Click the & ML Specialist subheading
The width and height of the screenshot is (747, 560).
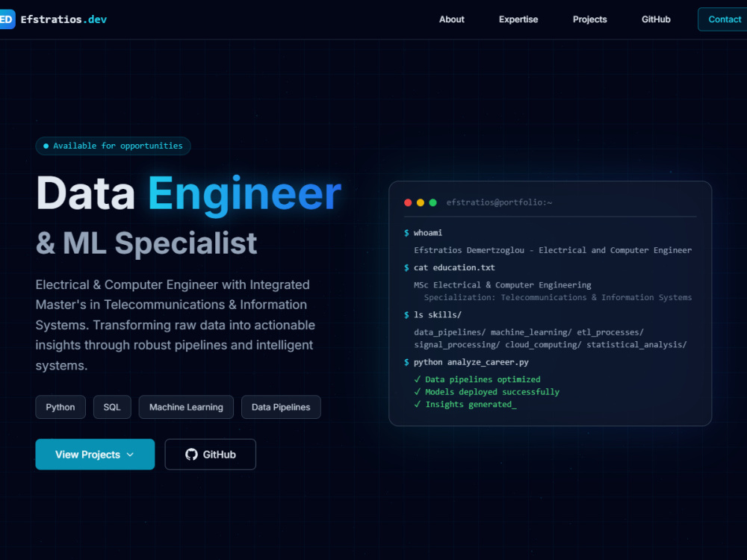[146, 243]
